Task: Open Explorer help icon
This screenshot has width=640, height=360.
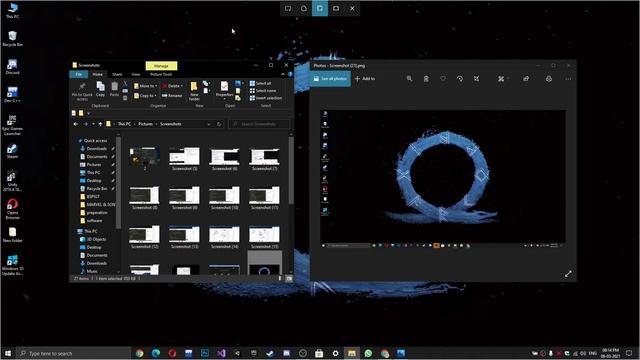Action: (x=290, y=74)
